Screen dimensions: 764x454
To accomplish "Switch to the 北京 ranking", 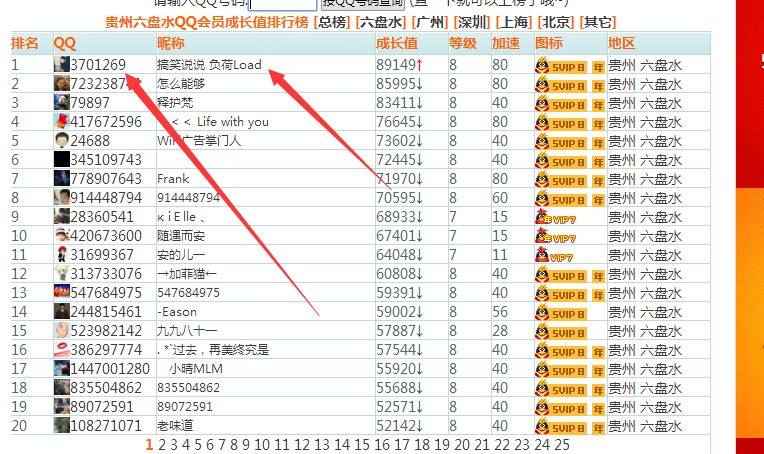I will pos(556,22).
